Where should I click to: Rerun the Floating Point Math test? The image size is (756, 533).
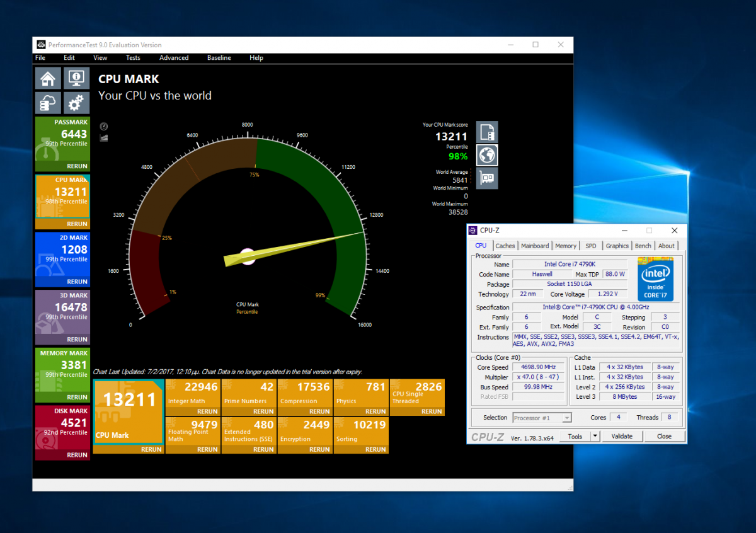[207, 449]
